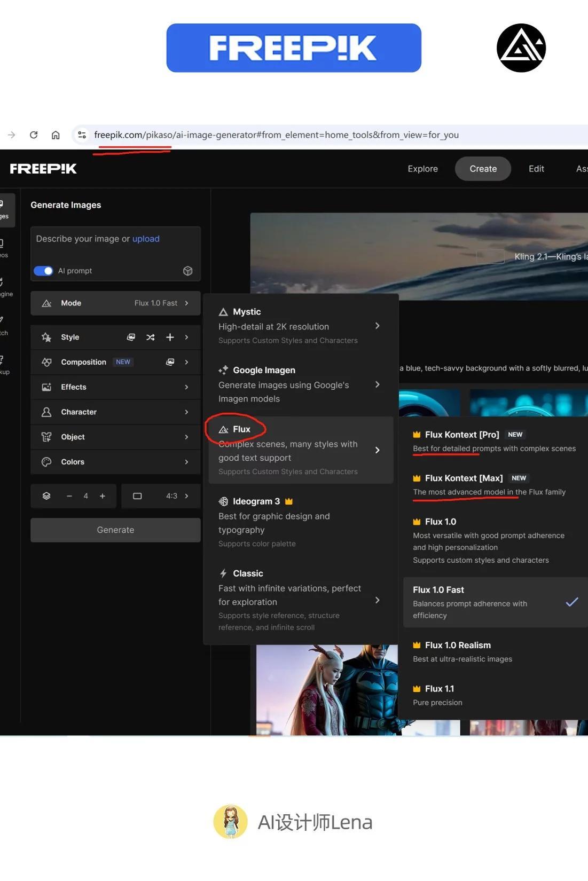The width and height of the screenshot is (588, 881).
Task: Click the Character person icon
Action: pos(46,412)
